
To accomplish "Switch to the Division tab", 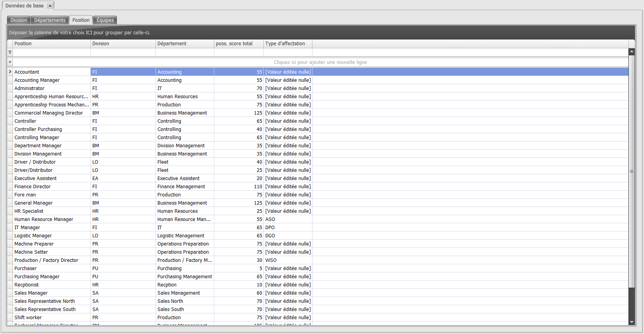I will click(x=19, y=20).
